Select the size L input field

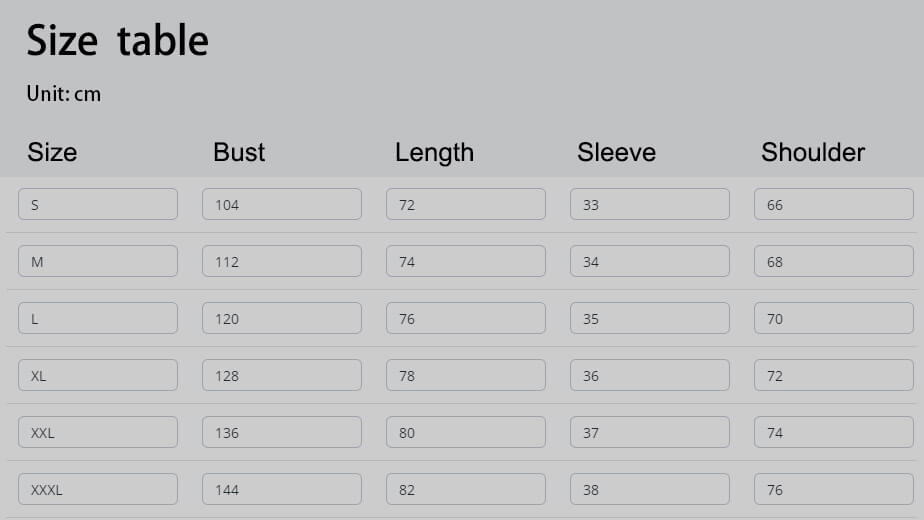[98, 318]
